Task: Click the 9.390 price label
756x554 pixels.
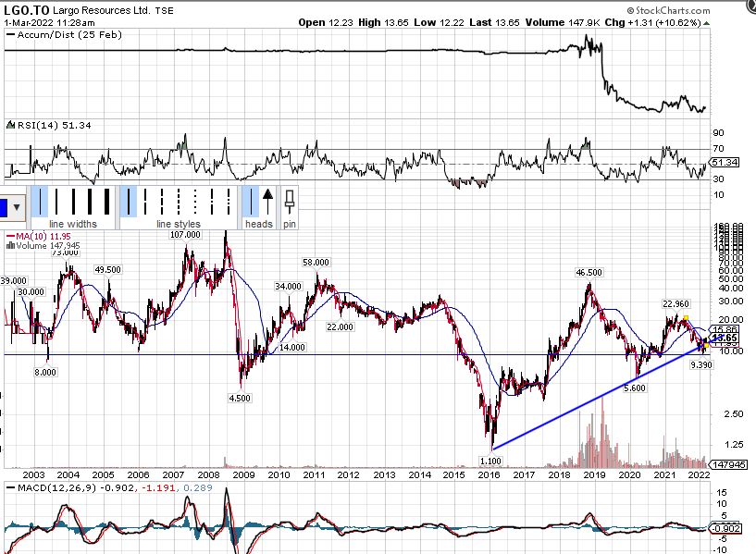Action: point(701,365)
